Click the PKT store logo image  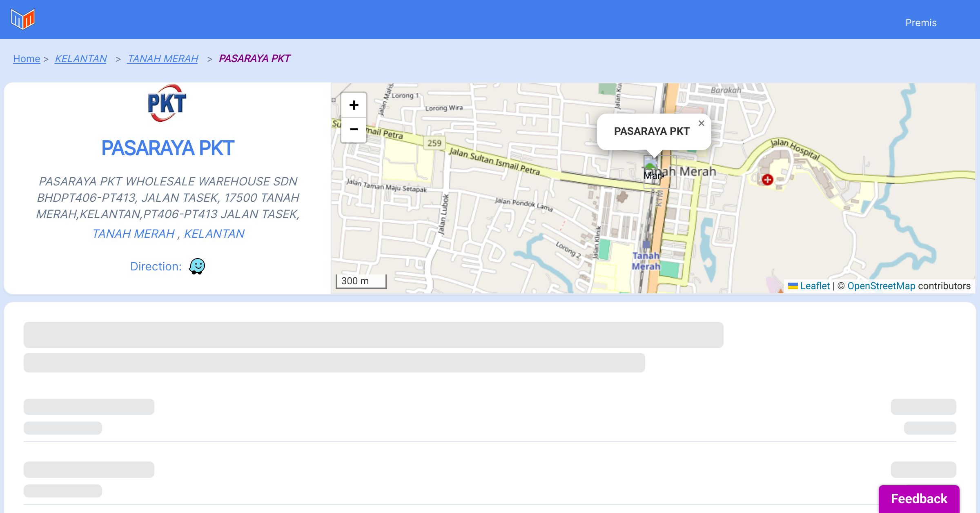[x=167, y=103]
